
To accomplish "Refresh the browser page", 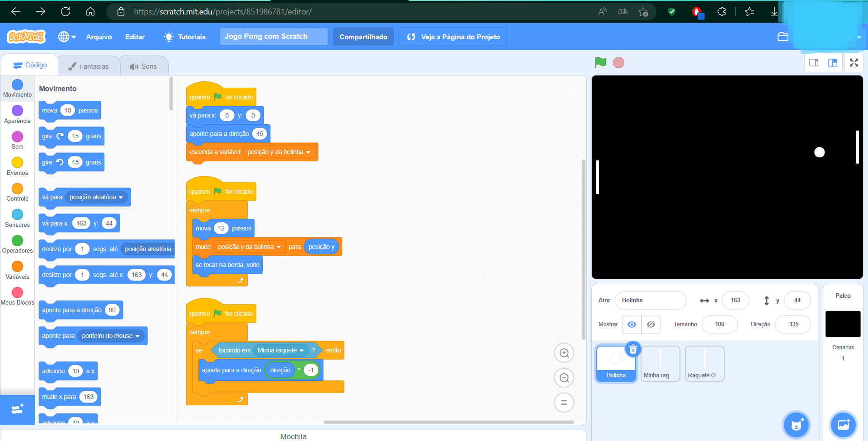I will (x=66, y=12).
